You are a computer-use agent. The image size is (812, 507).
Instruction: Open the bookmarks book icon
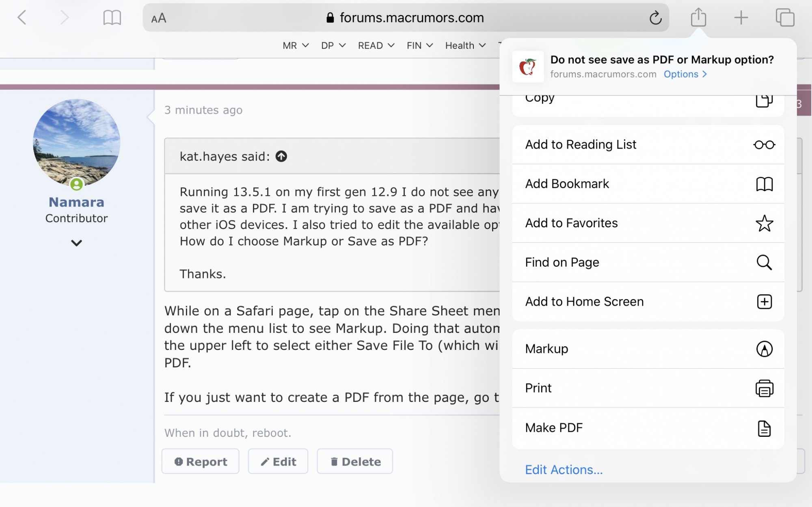point(112,18)
